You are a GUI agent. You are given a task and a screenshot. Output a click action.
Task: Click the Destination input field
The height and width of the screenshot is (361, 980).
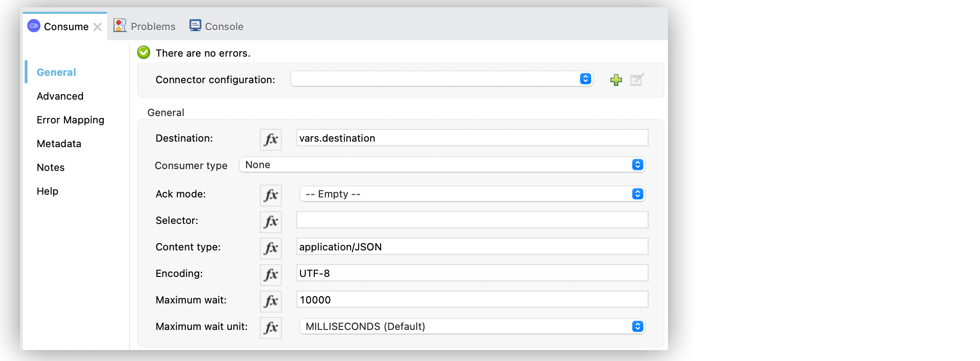click(x=472, y=138)
